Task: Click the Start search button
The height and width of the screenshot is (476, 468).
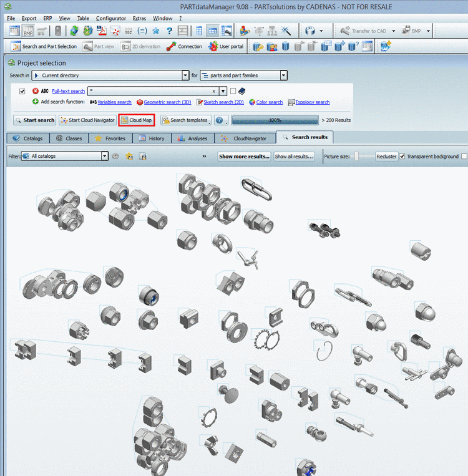Action: click(x=34, y=120)
